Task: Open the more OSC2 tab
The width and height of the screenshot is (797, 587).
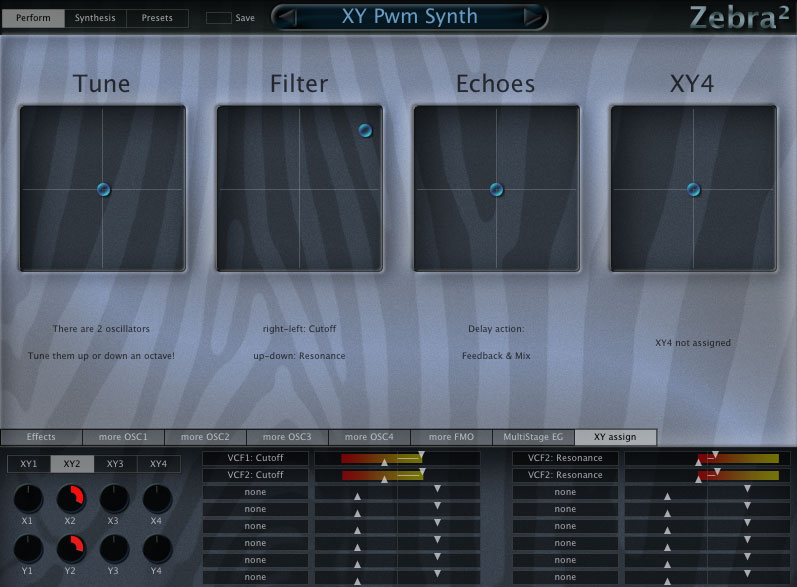Action: 205,437
